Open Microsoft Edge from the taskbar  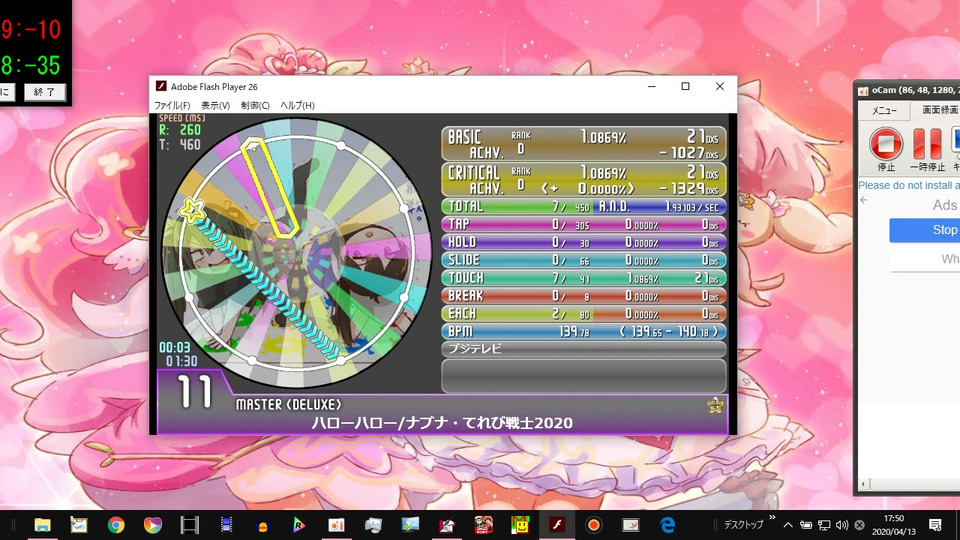pos(667,525)
